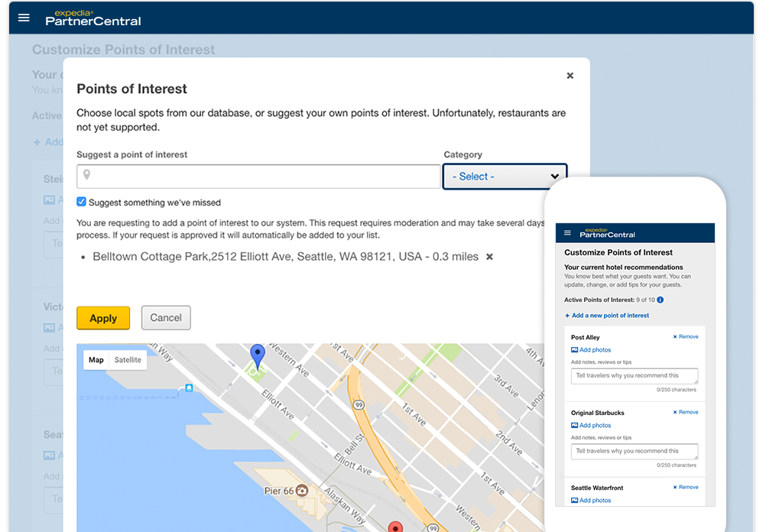The height and width of the screenshot is (532, 779).
Task: Remove Original Starbucks point of interest
Action: [x=686, y=412]
